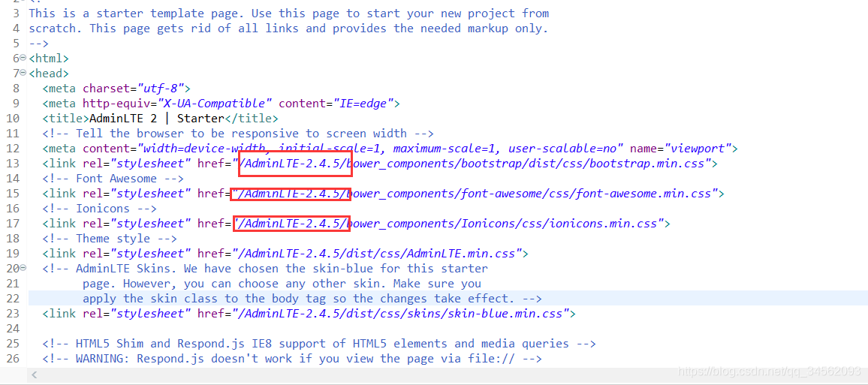
Task: Click the "page. However, you can choose" line
Action: pos(282,284)
